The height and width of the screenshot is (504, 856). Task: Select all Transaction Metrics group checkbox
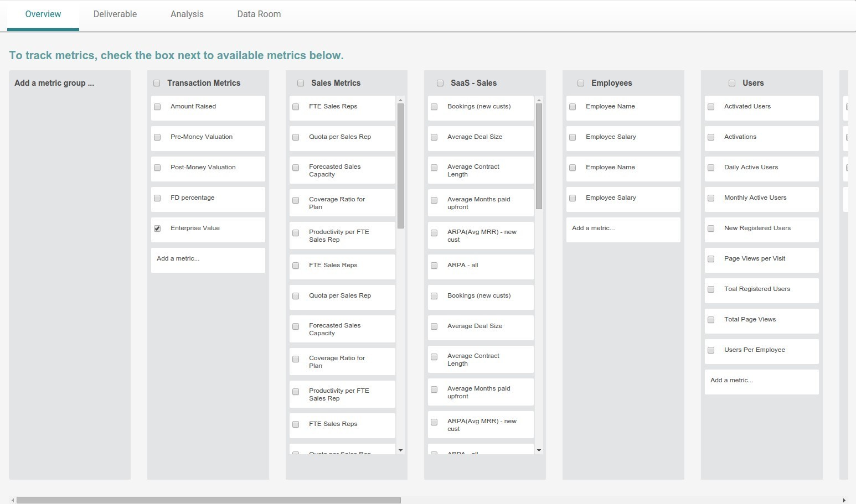[x=157, y=83]
